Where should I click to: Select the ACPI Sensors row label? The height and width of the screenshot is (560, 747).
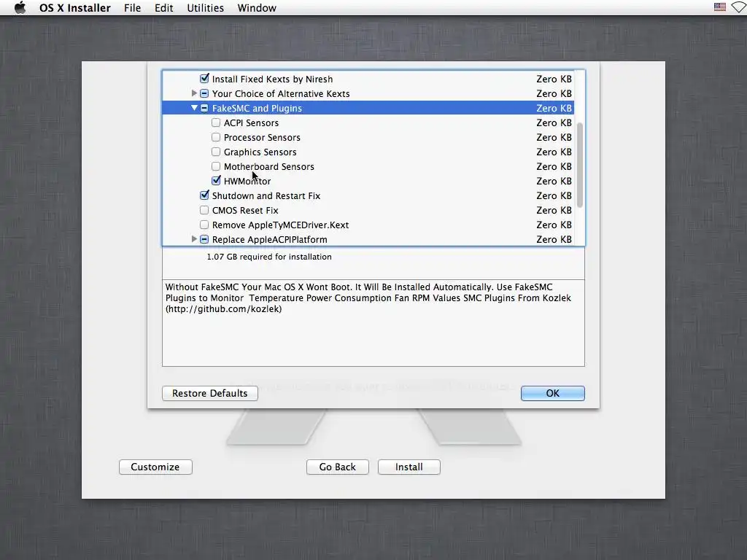click(251, 122)
